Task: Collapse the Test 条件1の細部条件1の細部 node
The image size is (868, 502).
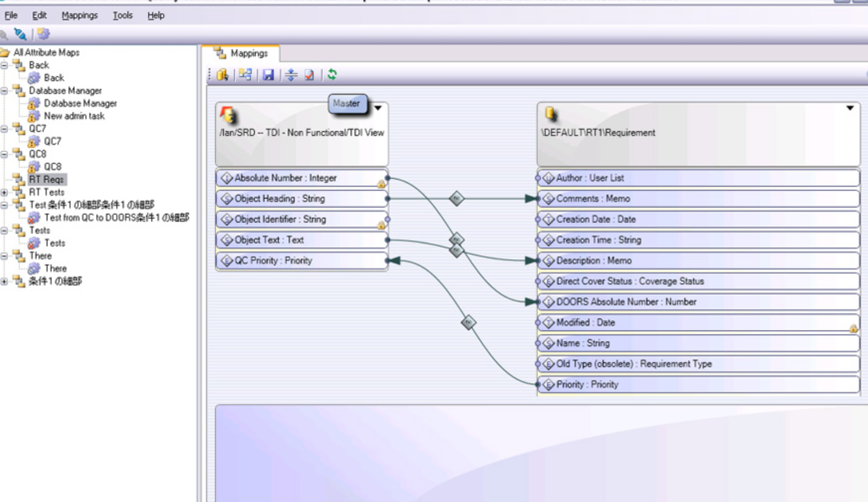Action: click(4, 205)
